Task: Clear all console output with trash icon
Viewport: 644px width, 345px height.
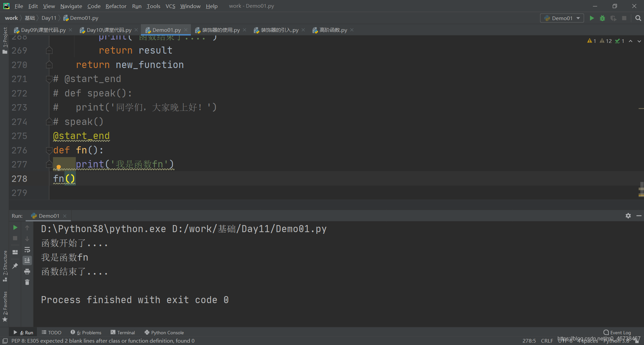Action: 27,282
